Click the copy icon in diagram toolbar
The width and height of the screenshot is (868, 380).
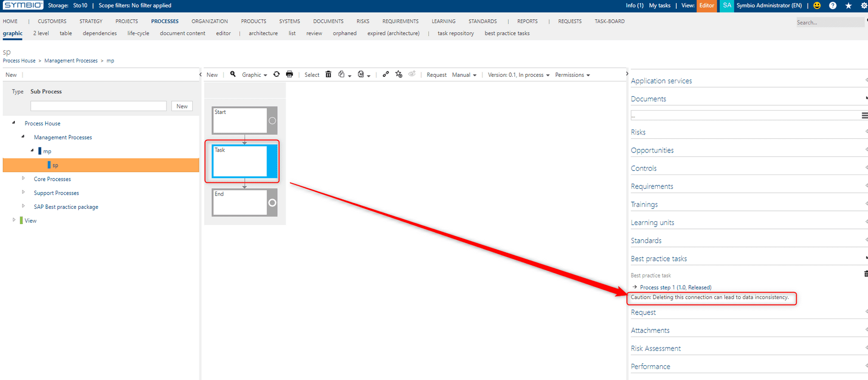(x=341, y=74)
